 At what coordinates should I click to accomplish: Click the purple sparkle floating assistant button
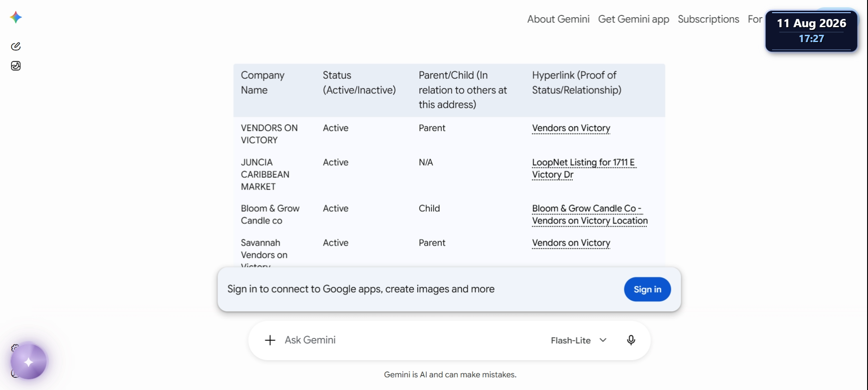coord(28,361)
